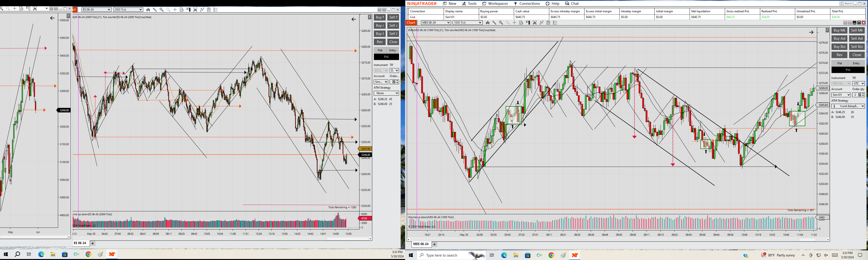
Task: Open Strategies icon in MES chart toolbar
Action: [542, 23]
